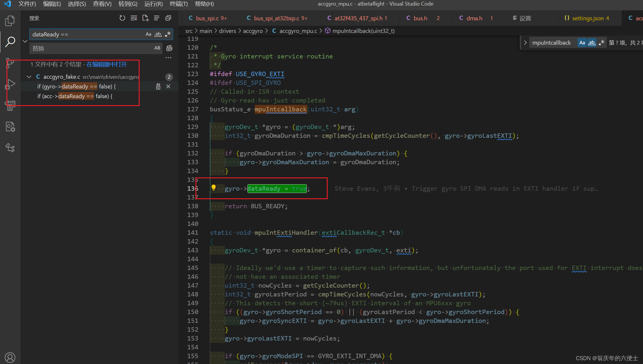643x364 pixels.
Task: Toggle Match Case in search input
Action: coord(148,34)
